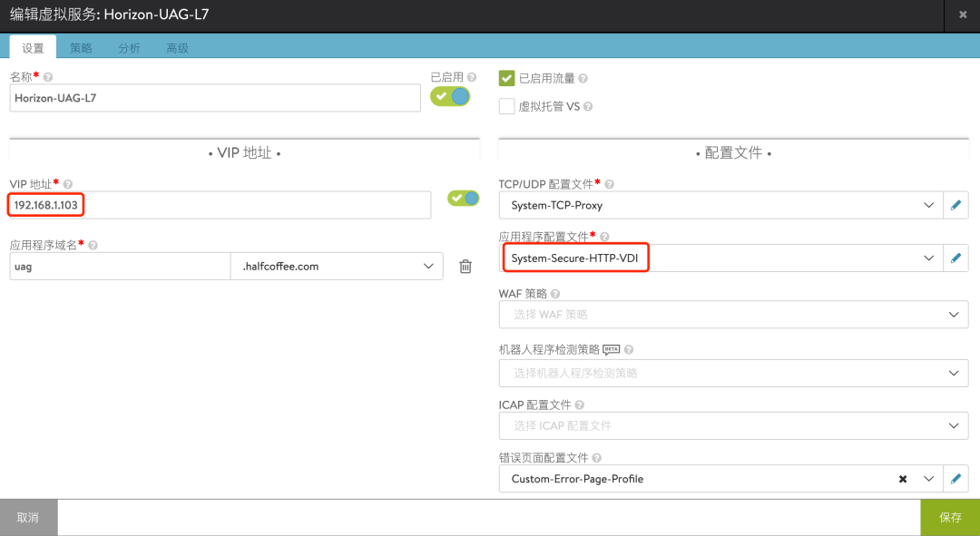Show help for TCP/UDP 配置文件
Screen dimensions: 980x536
coord(610,184)
